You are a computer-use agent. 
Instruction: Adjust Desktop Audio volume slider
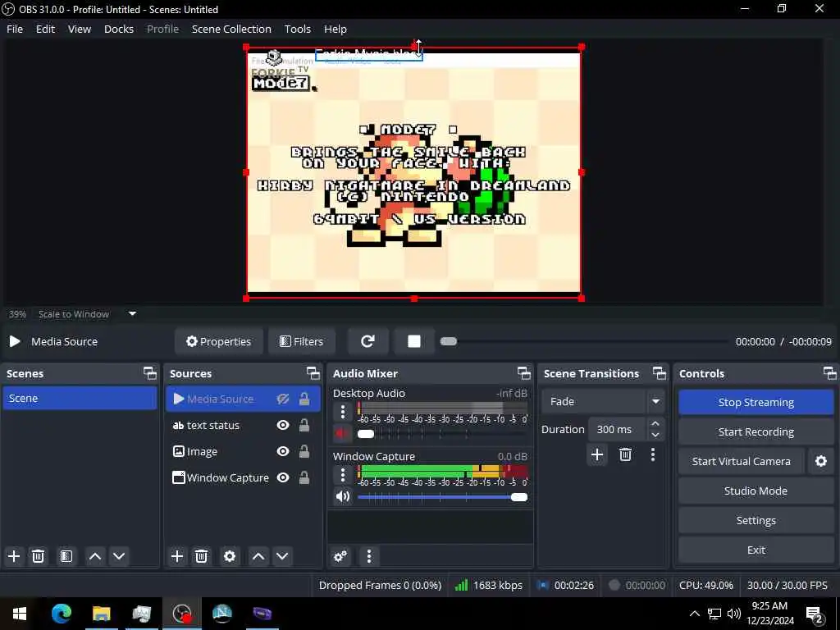[x=366, y=434]
